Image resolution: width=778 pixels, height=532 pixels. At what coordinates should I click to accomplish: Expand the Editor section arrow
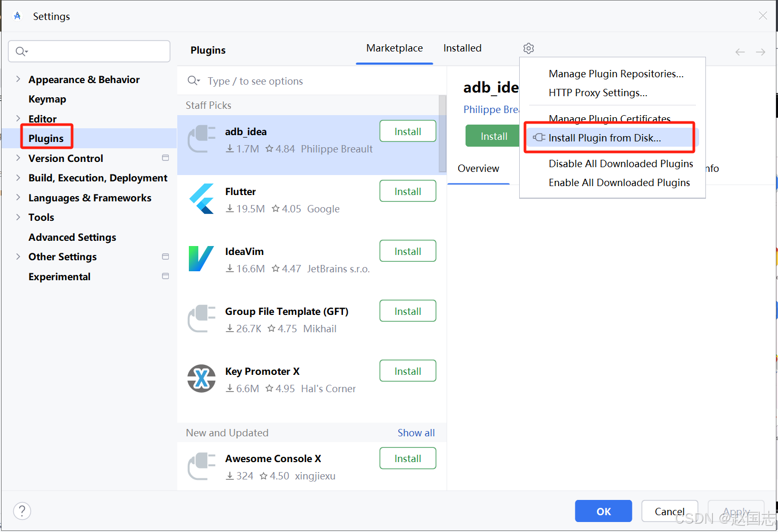point(18,118)
